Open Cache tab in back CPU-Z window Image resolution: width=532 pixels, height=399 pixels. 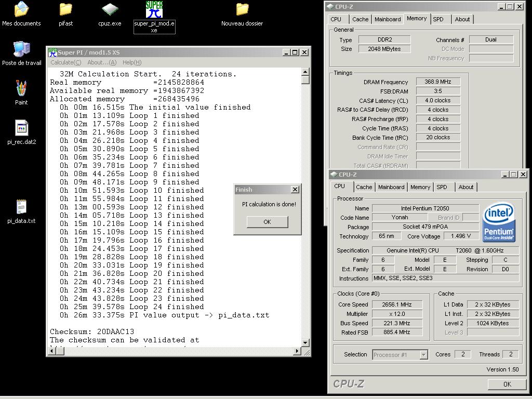tap(361, 19)
